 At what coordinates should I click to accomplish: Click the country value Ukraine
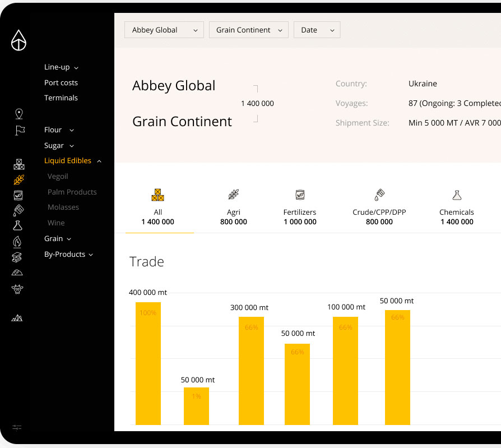[423, 84]
